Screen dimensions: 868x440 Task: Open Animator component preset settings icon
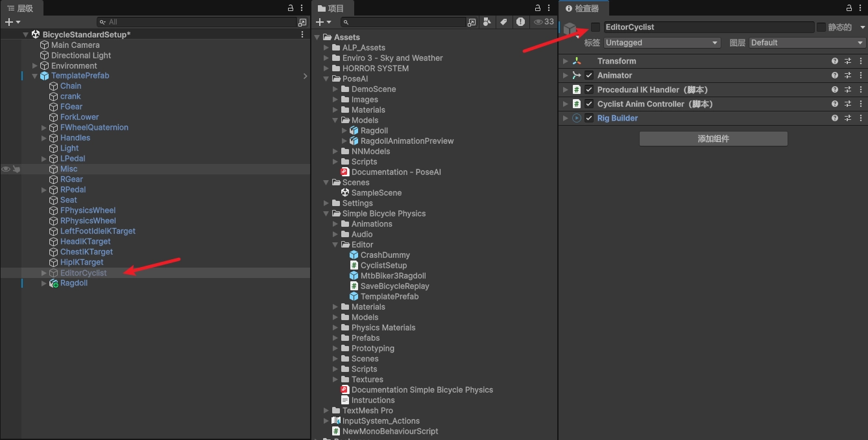(x=848, y=75)
